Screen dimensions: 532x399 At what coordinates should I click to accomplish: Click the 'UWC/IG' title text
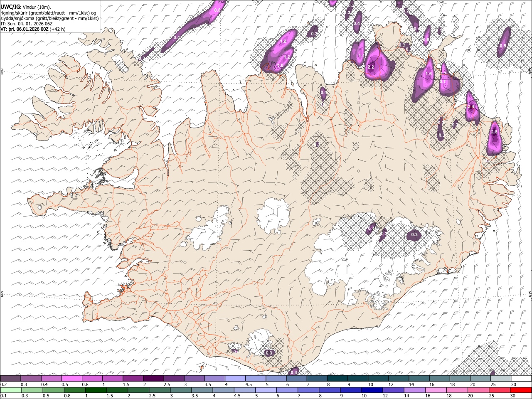point(10,6)
